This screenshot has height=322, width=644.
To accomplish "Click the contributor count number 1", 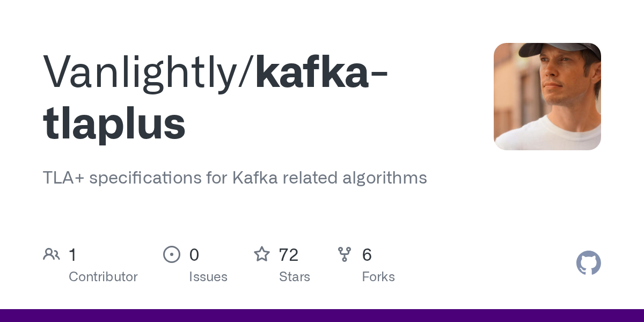I will (72, 254).
